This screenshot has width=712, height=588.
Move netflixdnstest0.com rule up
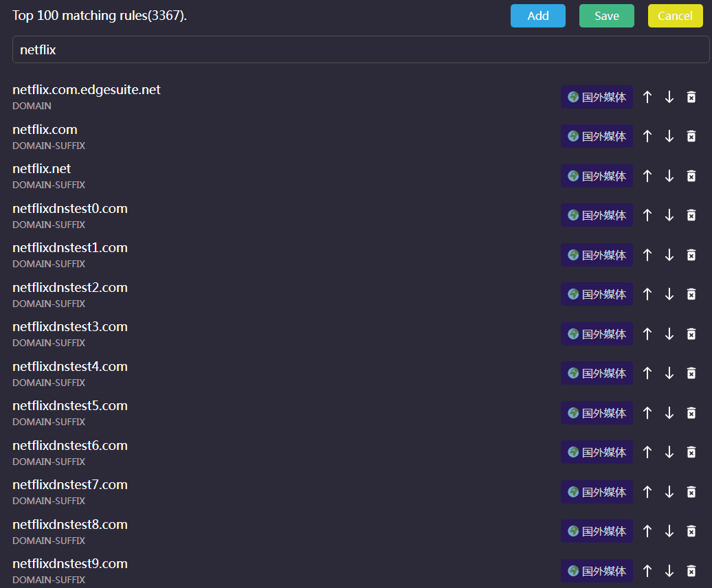pos(647,215)
